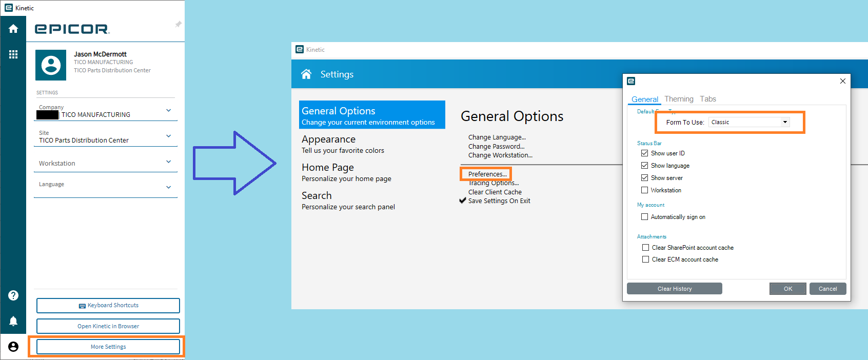Image resolution: width=868 pixels, height=360 pixels.
Task: Click the Epicor icon in the Preferences dialog title
Action: [631, 81]
